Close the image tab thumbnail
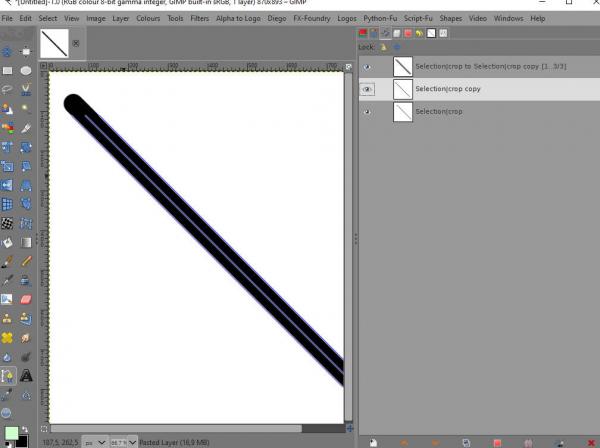 click(76, 43)
